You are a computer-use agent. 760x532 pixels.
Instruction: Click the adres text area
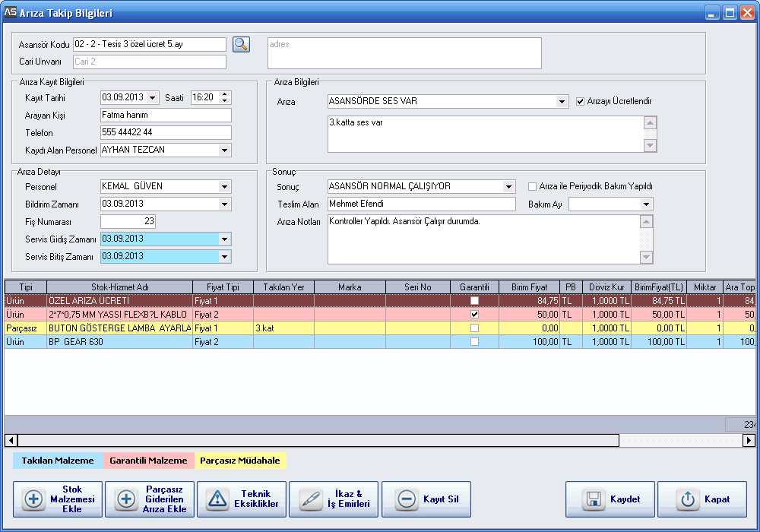[405, 53]
